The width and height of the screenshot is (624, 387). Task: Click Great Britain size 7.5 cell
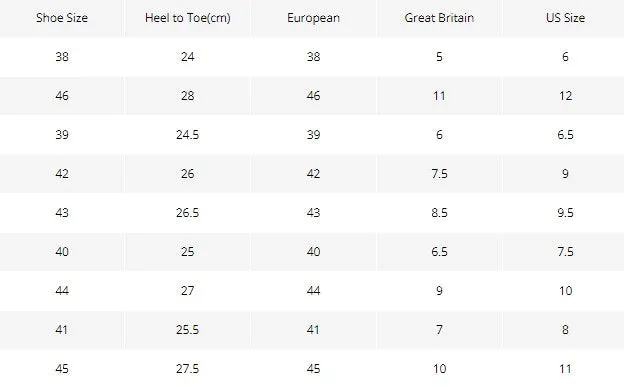439,174
